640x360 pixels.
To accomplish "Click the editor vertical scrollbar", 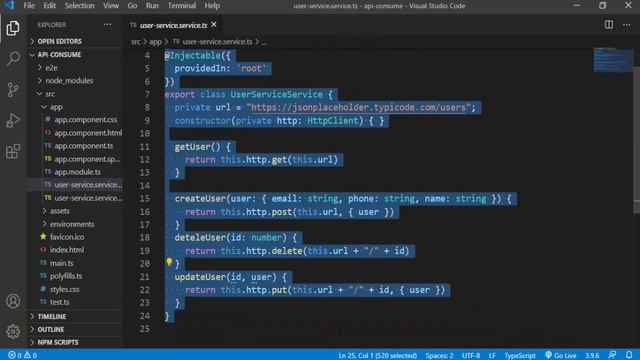I will coord(636,139).
